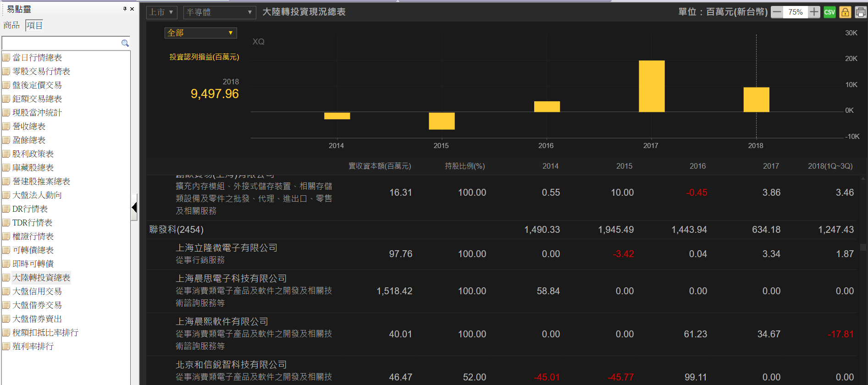Screen dimensions: 868x385
Task: Open 股利政策表 in the sidebar list
Action: [x=33, y=154]
